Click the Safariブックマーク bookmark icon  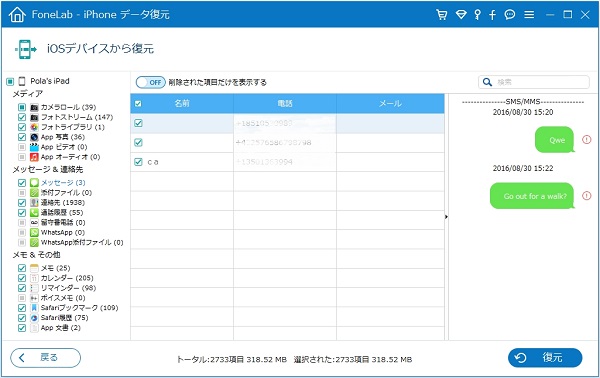[34, 308]
